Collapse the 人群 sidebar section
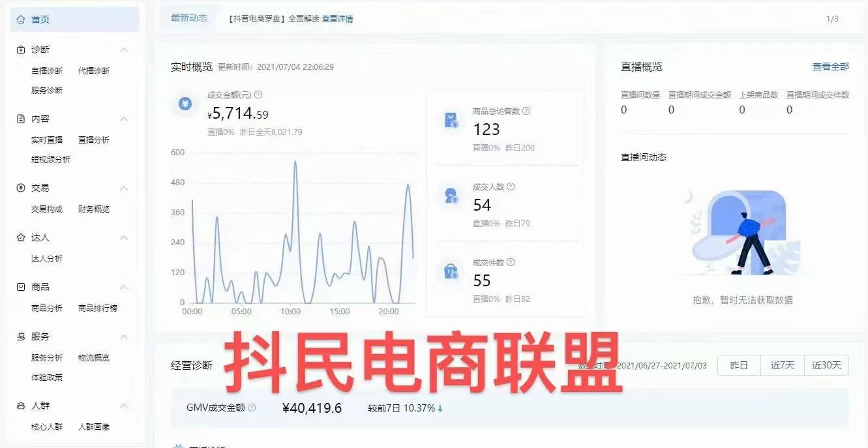868x448 pixels. point(124,406)
